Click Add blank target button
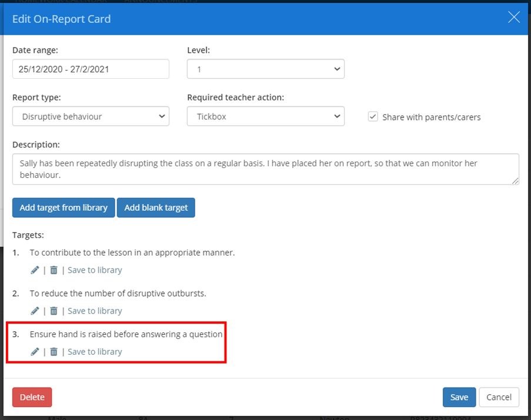Image resolution: width=531 pixels, height=420 pixels. pos(156,207)
